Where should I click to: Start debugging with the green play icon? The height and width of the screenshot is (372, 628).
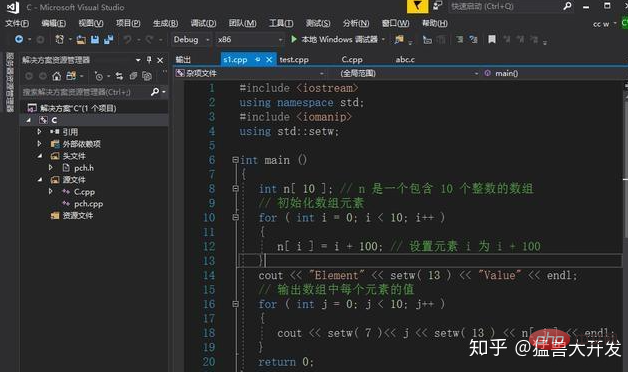(x=294, y=39)
